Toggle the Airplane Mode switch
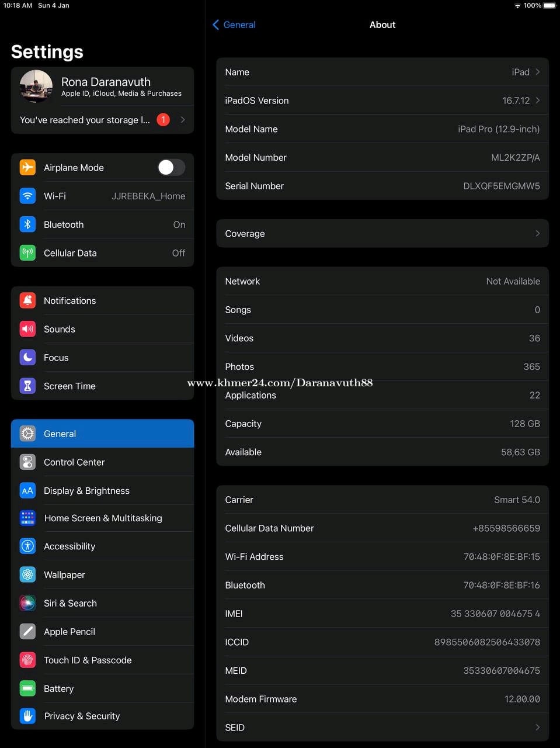This screenshot has height=748, width=560. [x=171, y=168]
